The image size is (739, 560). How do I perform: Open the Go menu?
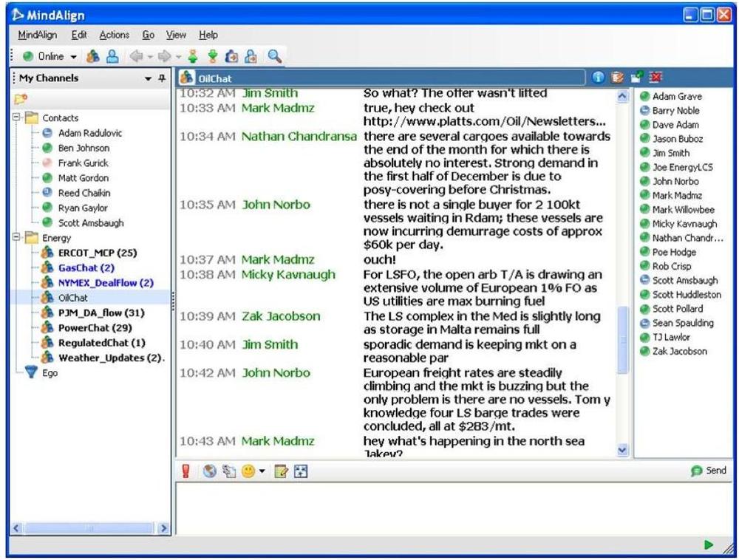148,35
